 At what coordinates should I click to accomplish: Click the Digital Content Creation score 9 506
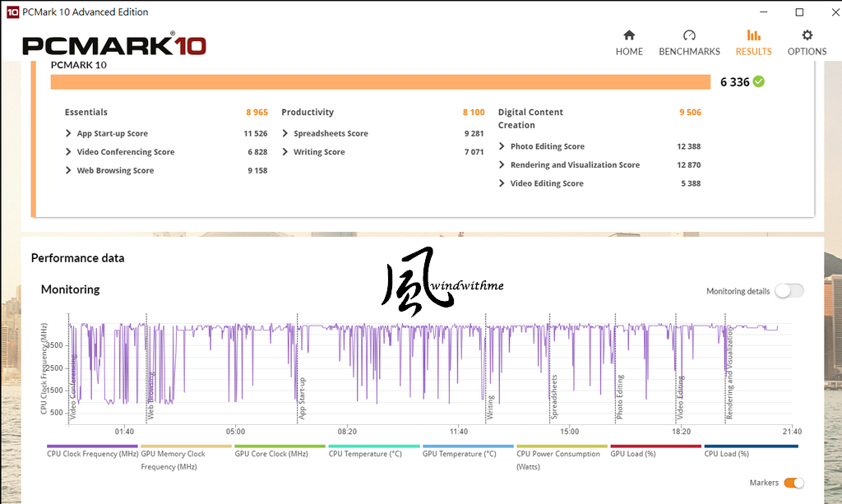(x=690, y=112)
